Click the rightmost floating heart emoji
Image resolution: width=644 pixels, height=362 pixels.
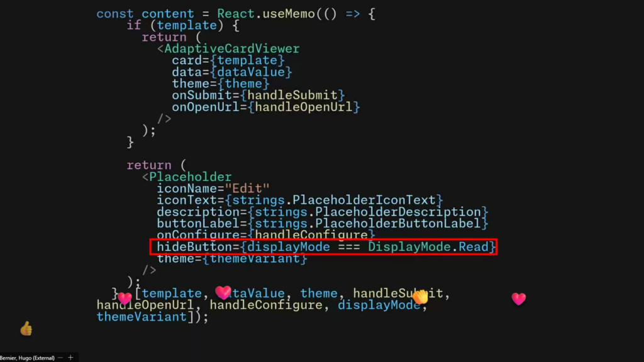pos(519,299)
